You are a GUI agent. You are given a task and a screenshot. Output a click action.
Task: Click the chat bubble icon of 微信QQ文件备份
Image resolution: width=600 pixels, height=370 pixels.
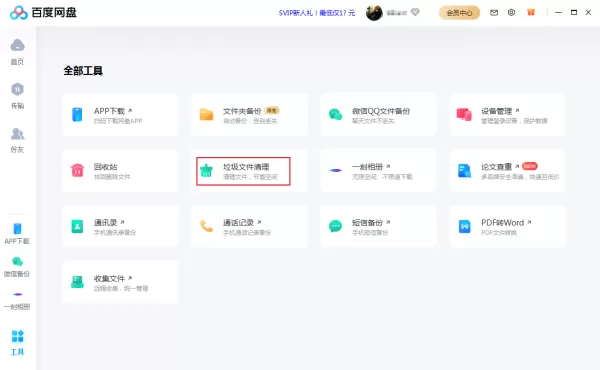click(335, 114)
